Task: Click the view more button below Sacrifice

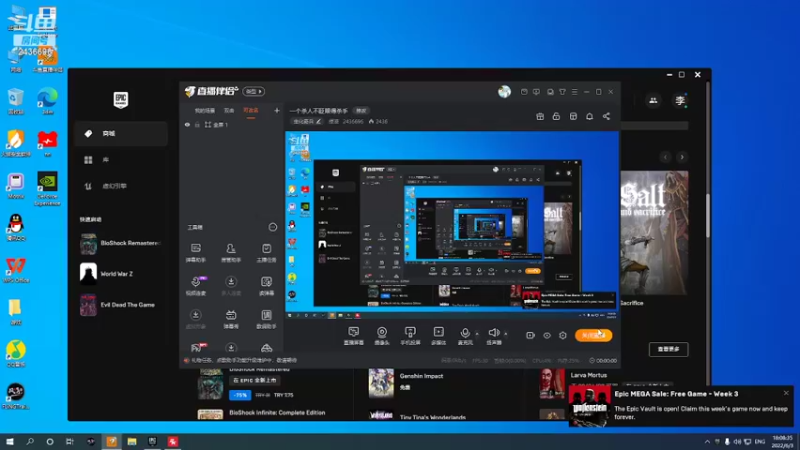Action: coord(668,349)
